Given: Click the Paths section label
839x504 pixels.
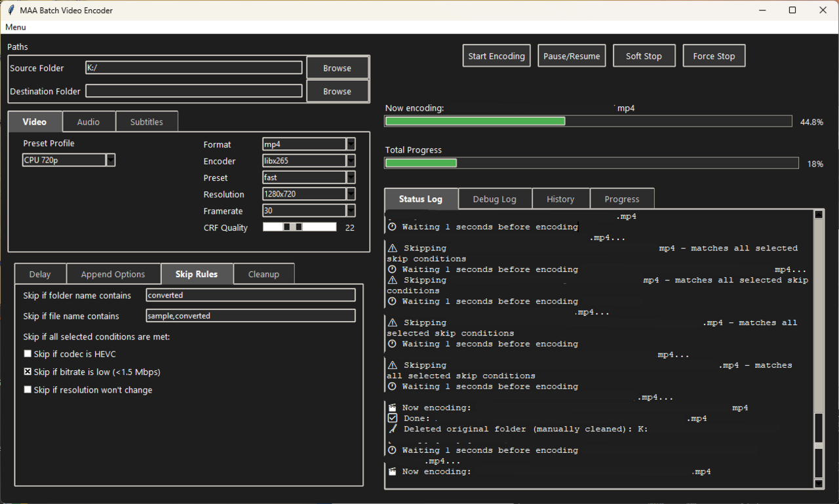Looking at the screenshot, I should click(x=18, y=47).
